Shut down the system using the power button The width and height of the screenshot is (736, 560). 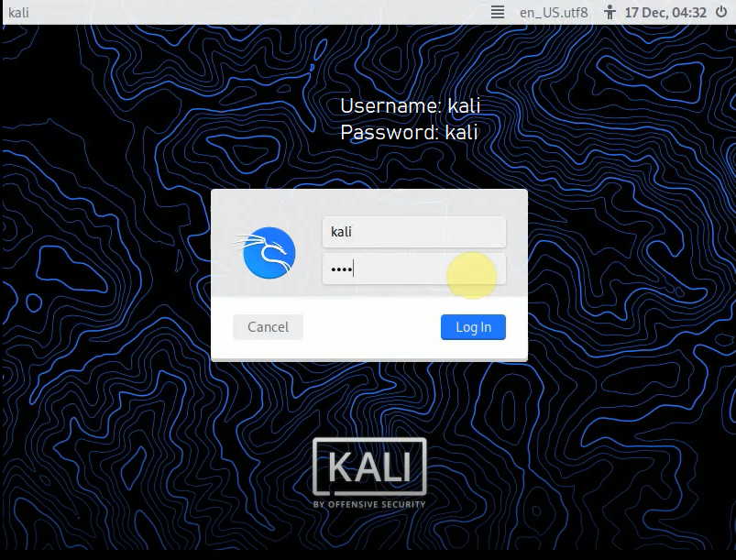point(720,13)
